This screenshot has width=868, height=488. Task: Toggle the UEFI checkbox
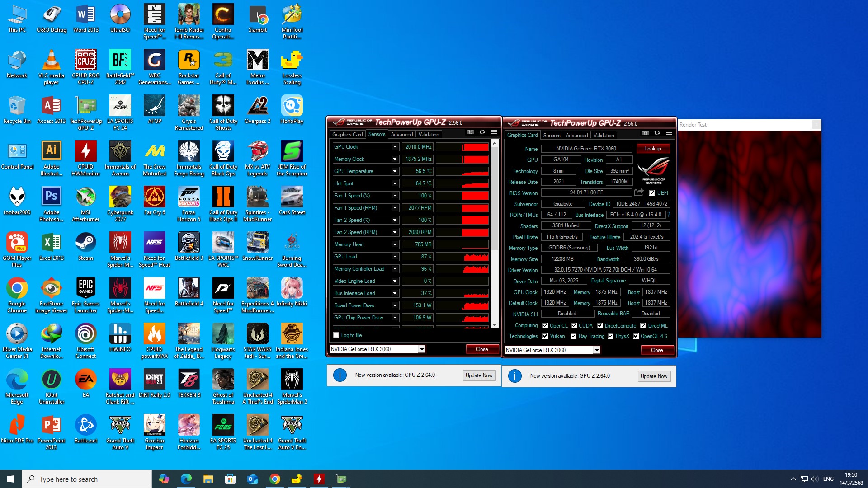(652, 193)
